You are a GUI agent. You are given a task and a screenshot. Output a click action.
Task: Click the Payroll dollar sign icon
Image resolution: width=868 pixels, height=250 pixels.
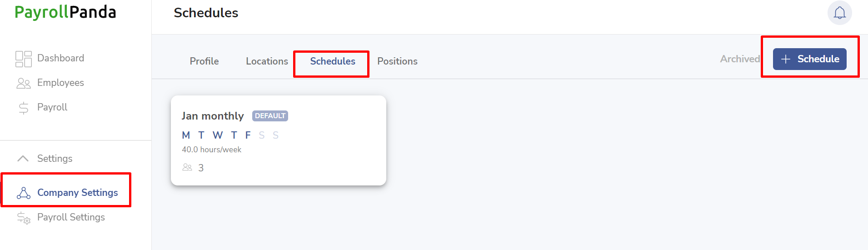(x=24, y=108)
